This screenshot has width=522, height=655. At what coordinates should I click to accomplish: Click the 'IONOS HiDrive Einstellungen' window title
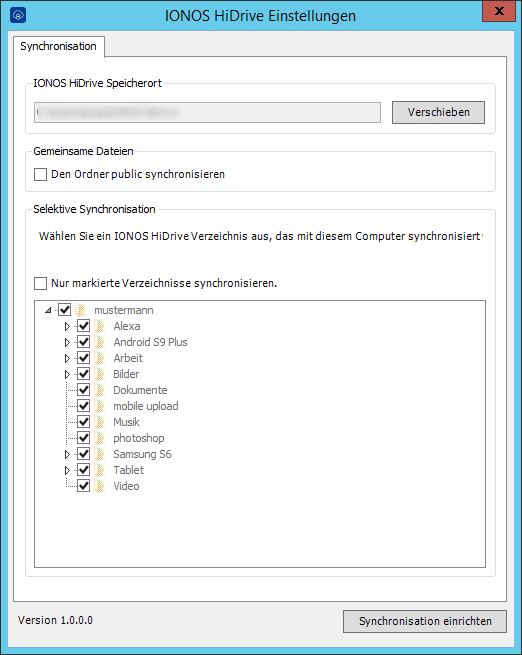(261, 16)
